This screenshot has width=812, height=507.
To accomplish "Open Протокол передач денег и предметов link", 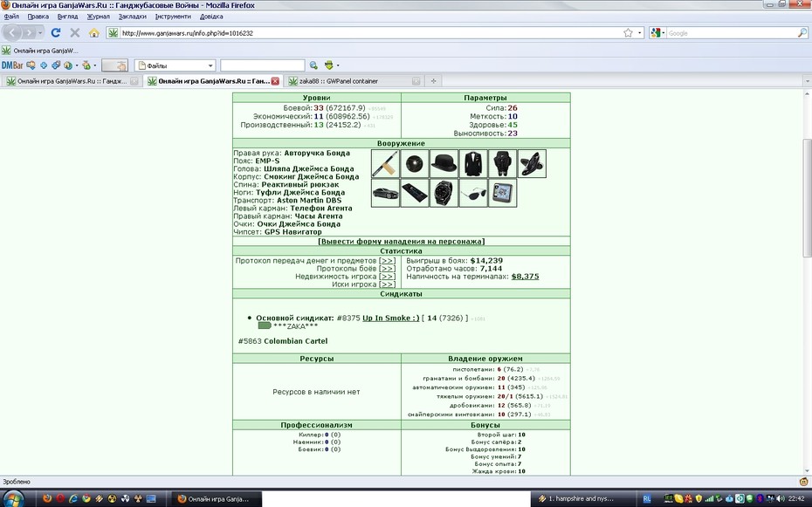I will pyautogui.click(x=388, y=261).
